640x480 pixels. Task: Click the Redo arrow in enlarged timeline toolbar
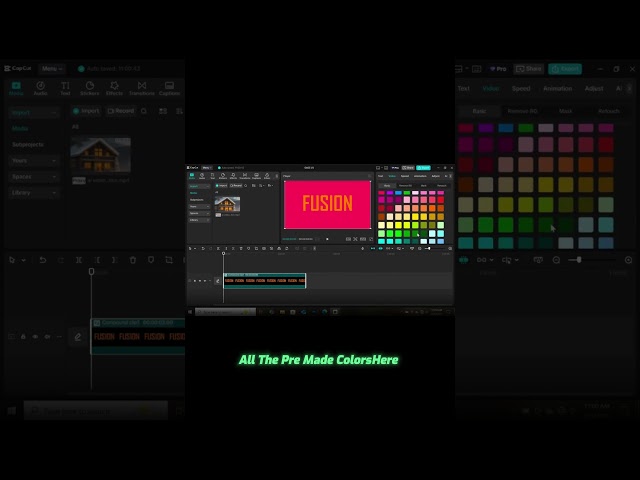point(61,260)
